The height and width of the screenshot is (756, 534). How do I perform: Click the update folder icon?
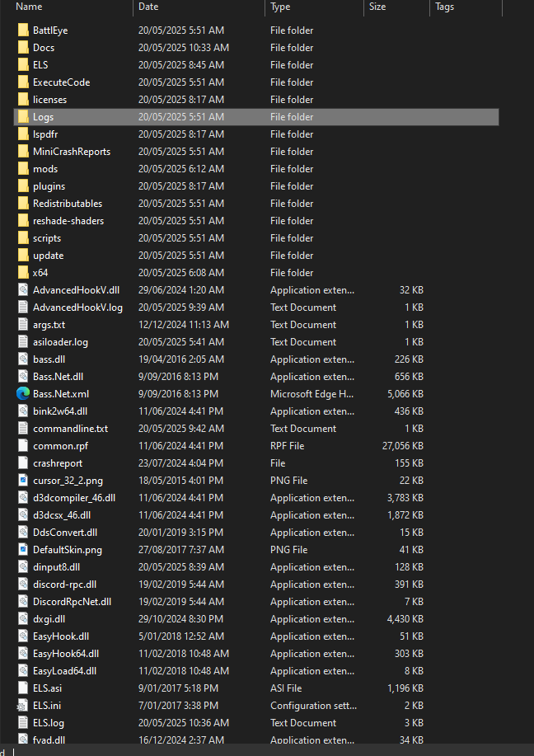(x=23, y=256)
